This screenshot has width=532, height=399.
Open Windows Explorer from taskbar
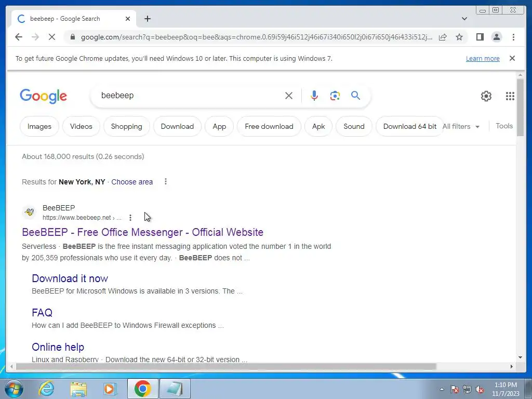[x=78, y=389]
